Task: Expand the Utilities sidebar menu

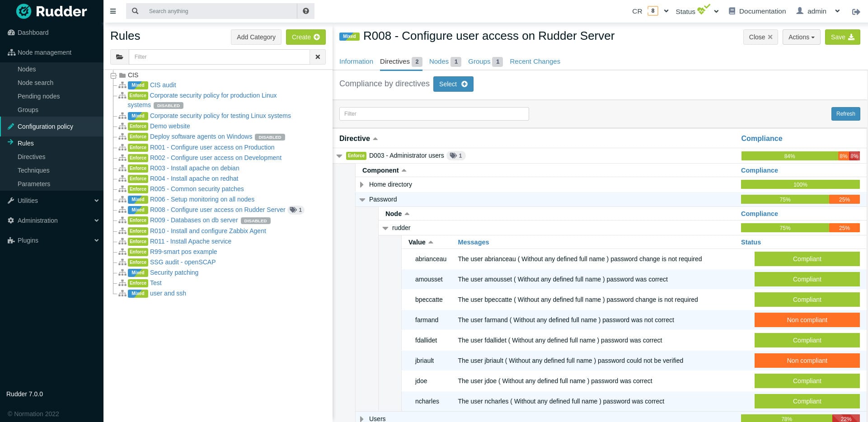Action: (96, 201)
